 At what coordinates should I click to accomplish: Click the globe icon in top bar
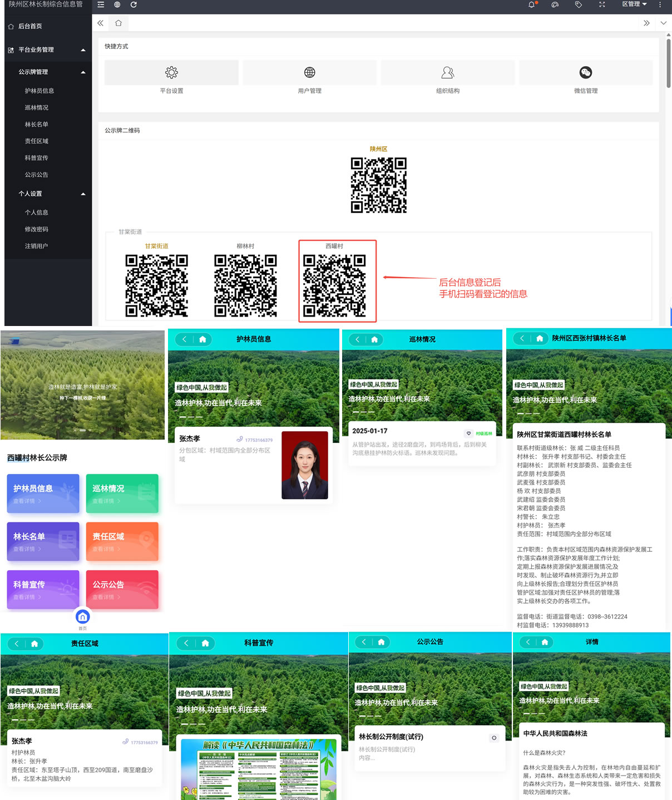(117, 4)
